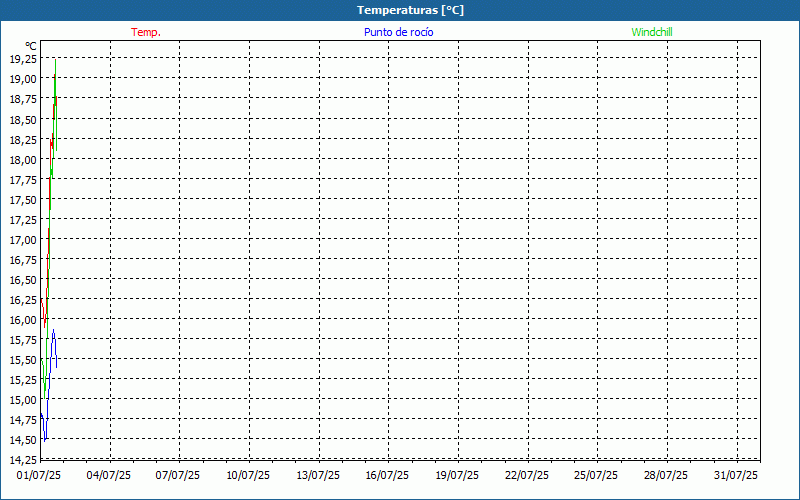800x500 pixels.
Task: Select the 18,00 y-axis value
Action: pos(23,160)
